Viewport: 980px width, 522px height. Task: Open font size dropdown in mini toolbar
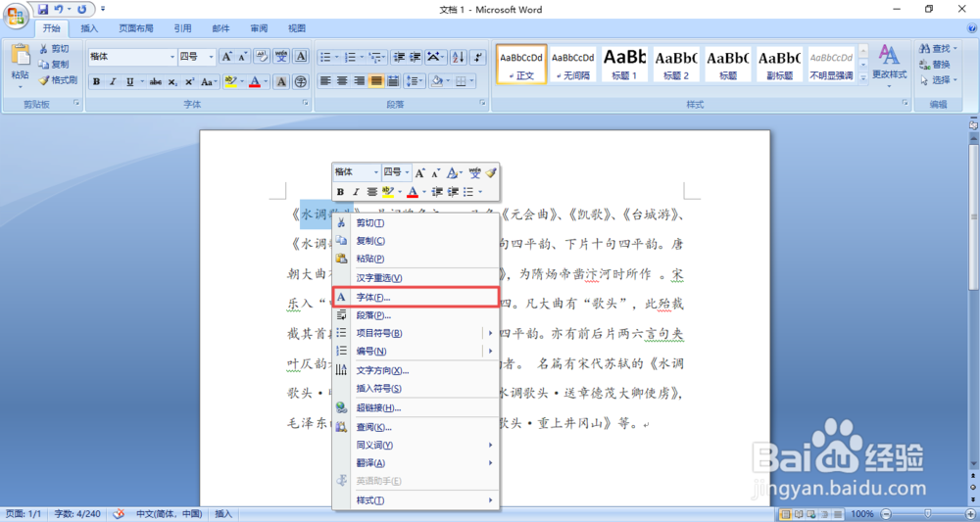[x=408, y=172]
